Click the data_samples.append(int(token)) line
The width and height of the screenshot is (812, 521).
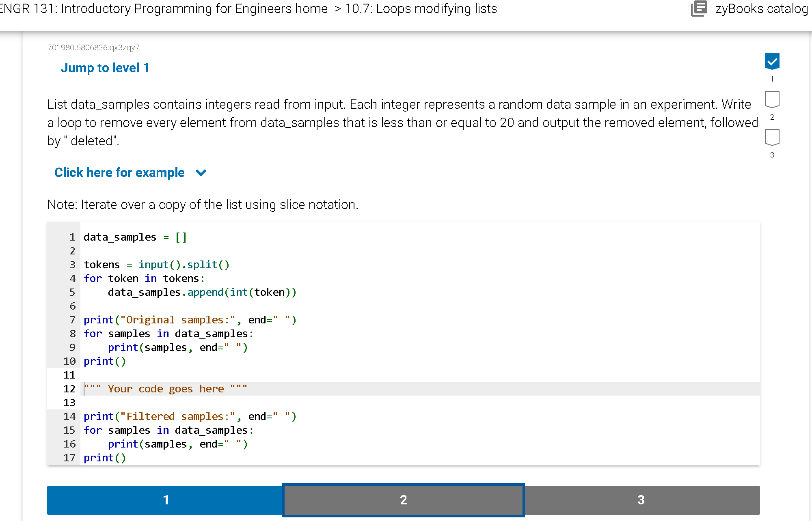tap(202, 292)
